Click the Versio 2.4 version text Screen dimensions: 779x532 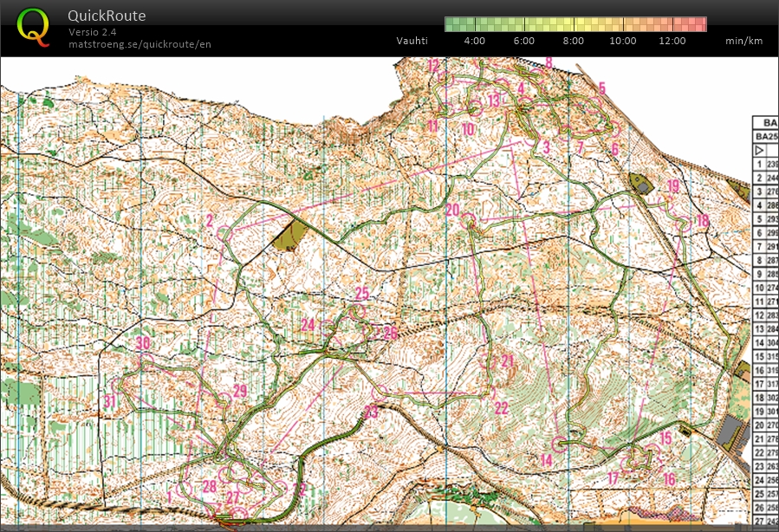(93, 32)
